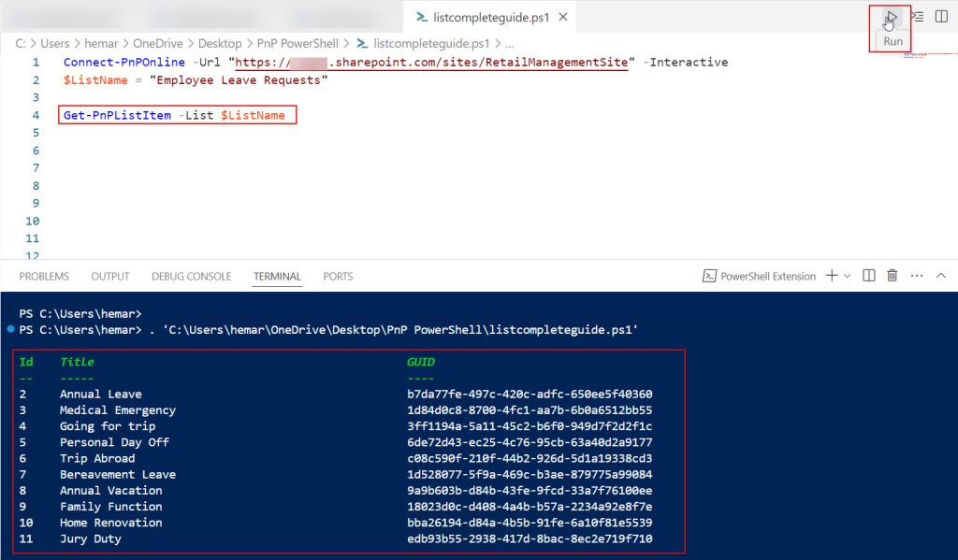
Task: Split the editor to the right
Action: 941,17
